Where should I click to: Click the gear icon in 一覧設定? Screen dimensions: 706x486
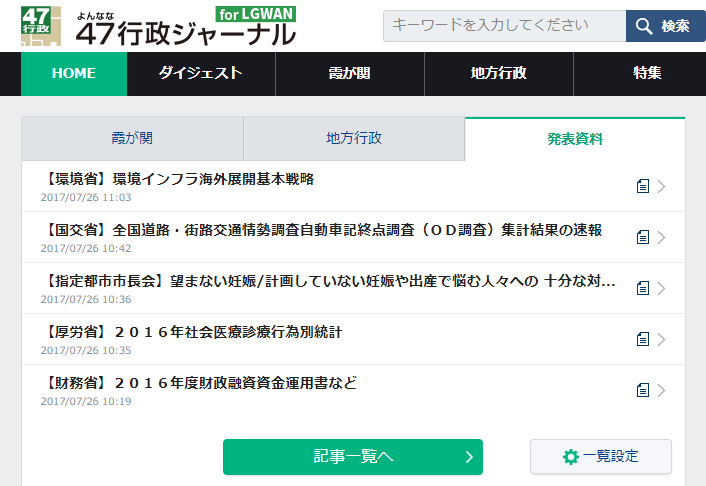(571, 457)
